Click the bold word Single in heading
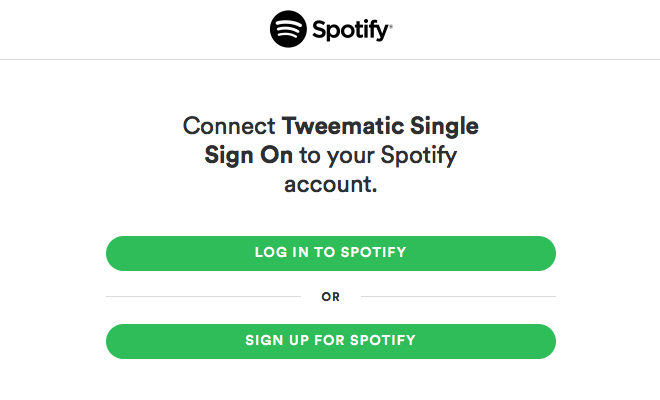Viewport: 660px width, 400px height. point(444,128)
